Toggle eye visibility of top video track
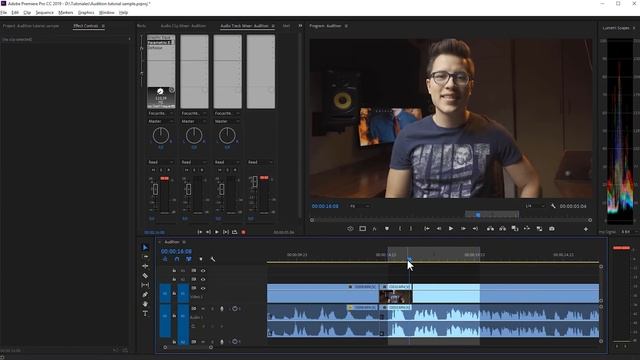The height and width of the screenshot is (360, 640). point(203,271)
